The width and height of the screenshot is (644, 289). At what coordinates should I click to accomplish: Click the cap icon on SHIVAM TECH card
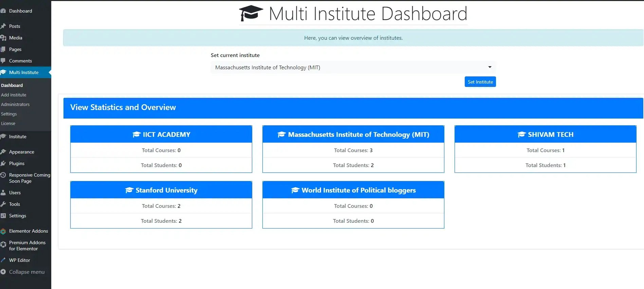click(521, 134)
